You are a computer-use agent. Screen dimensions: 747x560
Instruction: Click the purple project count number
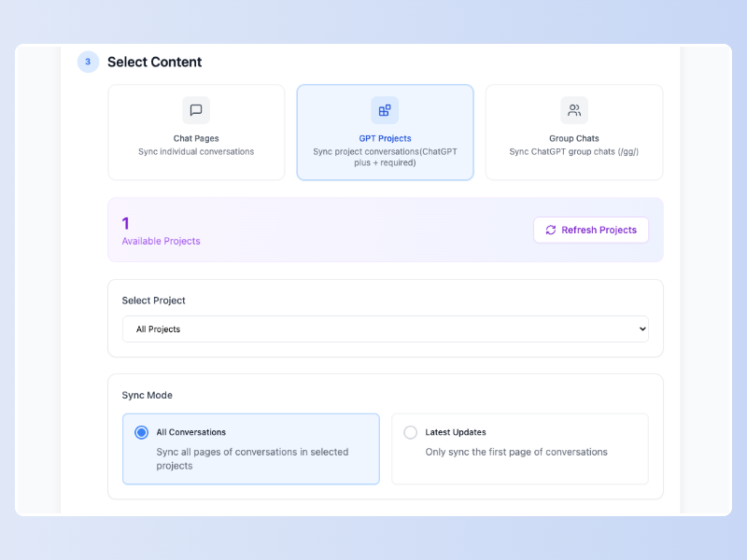[x=125, y=224]
